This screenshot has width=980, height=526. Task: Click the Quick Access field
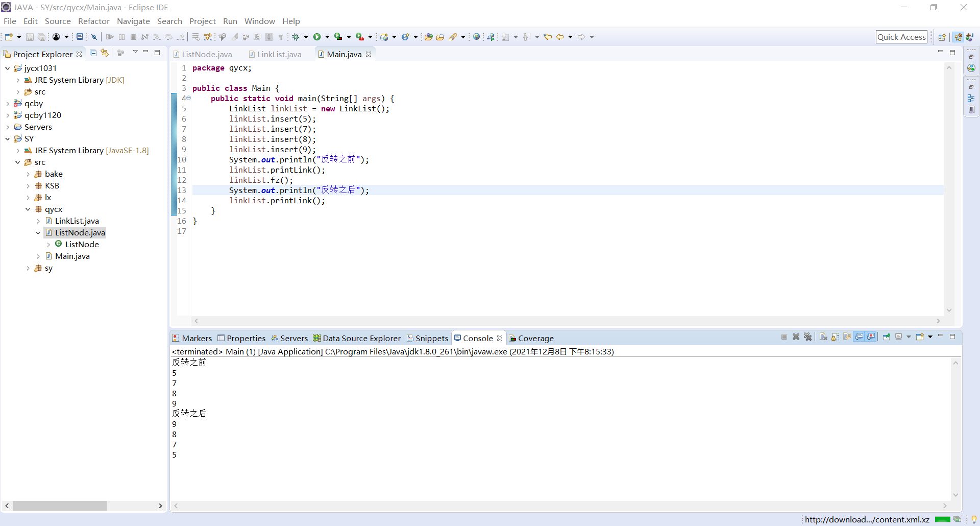(x=901, y=37)
